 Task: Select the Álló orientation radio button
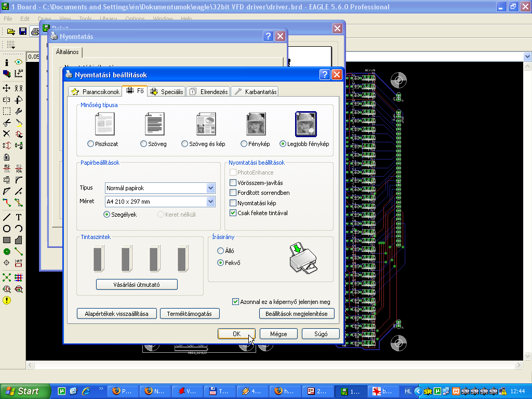[x=220, y=251]
